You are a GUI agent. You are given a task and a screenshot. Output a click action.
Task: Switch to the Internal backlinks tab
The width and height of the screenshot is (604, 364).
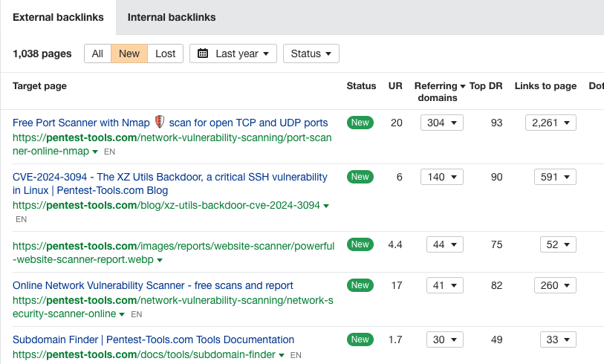tap(172, 17)
